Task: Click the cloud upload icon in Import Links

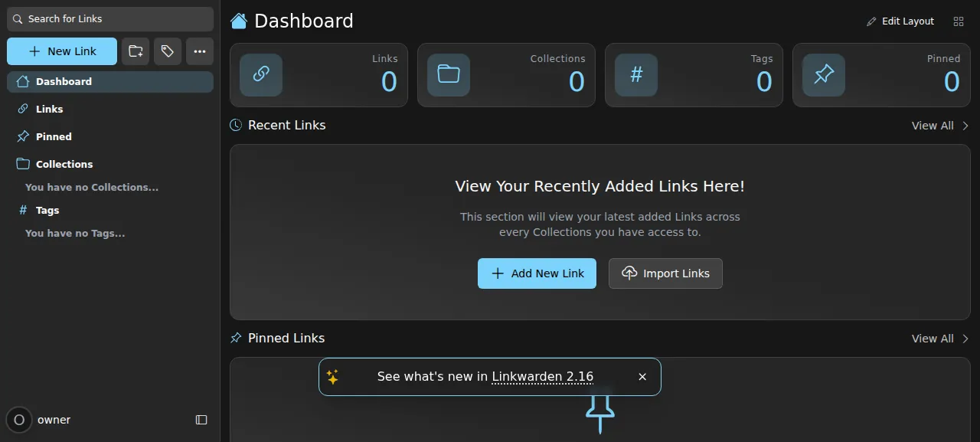Action: [629, 273]
